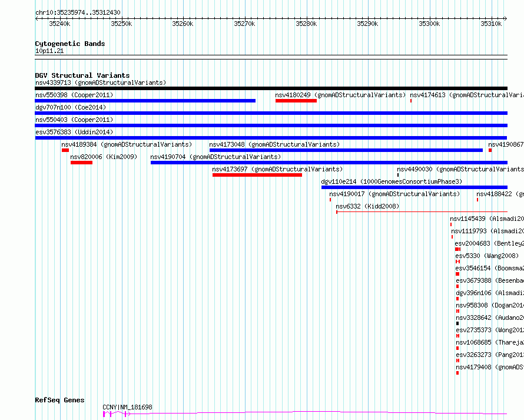Click the chr10:35235974..35312430 coordinates text
The image size is (524, 420).
(78, 13)
